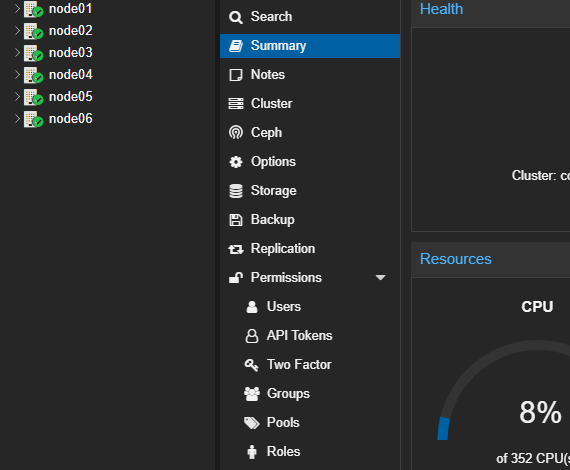Expand node01 in the tree
570x470 pixels.
point(17,9)
